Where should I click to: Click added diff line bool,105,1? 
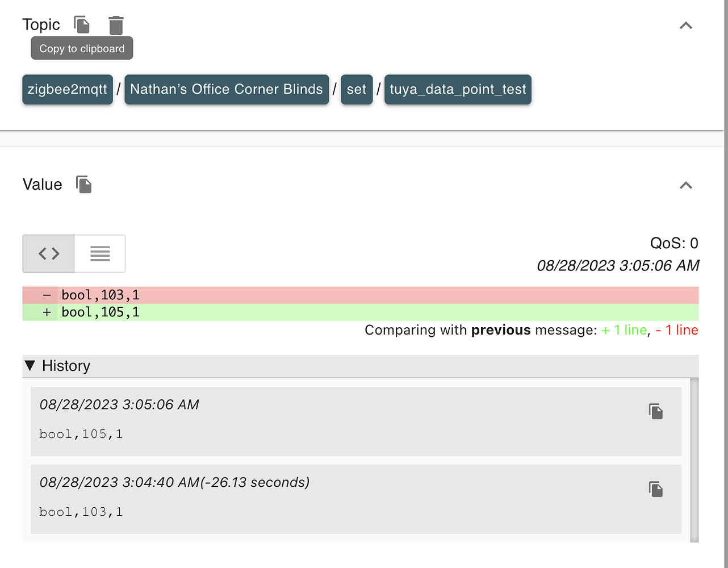click(361, 312)
